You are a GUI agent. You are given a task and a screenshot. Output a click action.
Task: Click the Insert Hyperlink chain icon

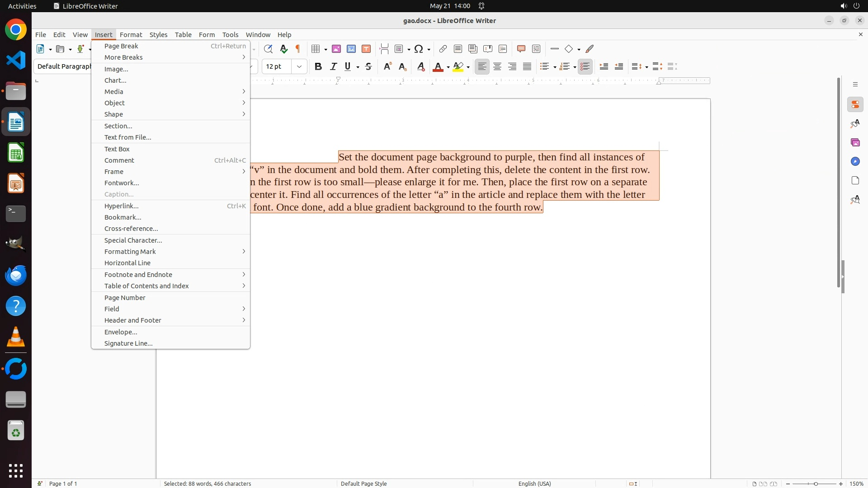pos(443,49)
